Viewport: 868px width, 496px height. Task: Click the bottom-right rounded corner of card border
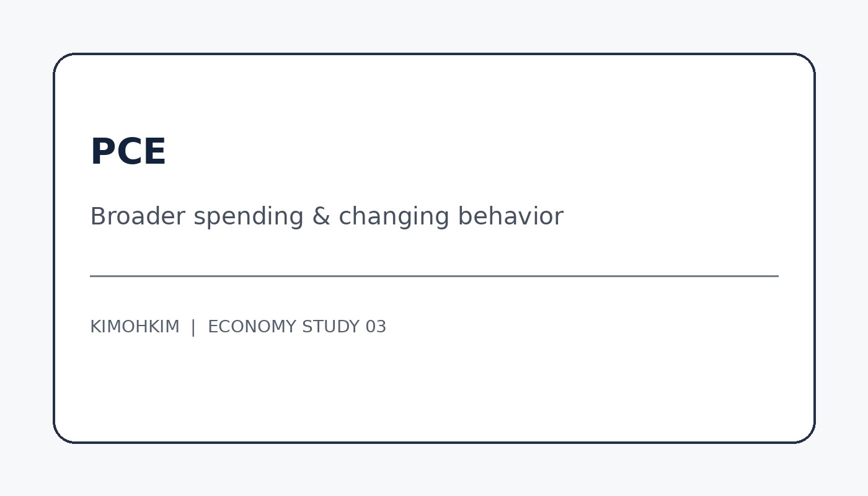tap(807, 435)
